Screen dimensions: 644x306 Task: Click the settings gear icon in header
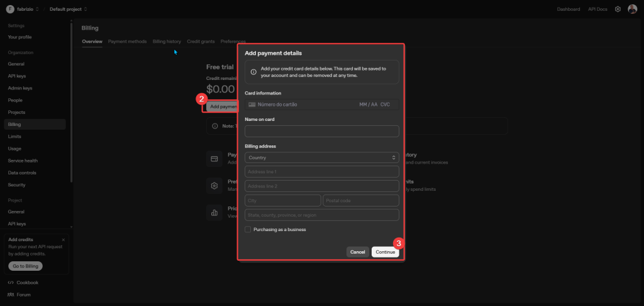618,9
